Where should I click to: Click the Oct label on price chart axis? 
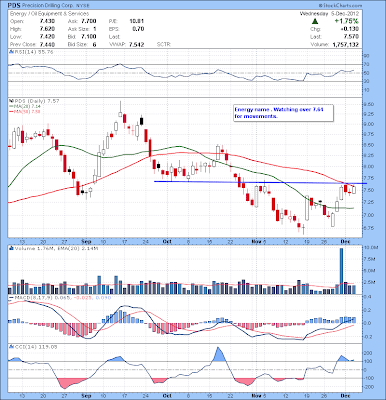pyautogui.click(x=167, y=241)
